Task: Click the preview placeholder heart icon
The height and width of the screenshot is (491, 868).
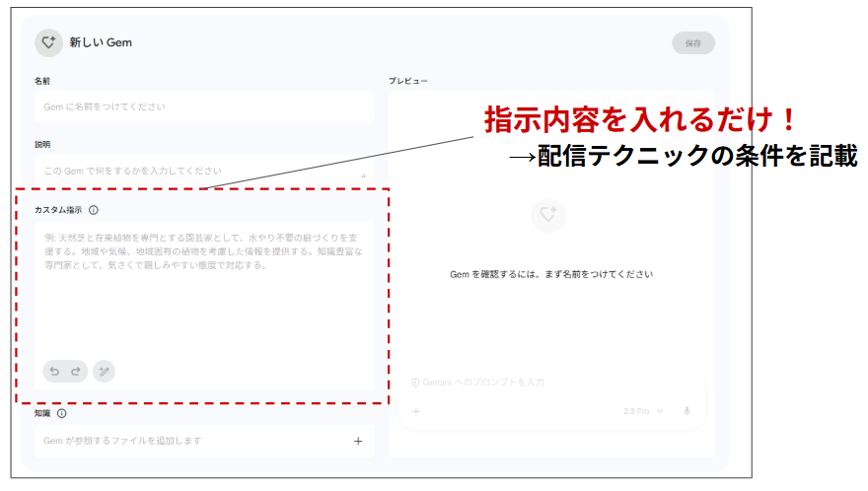Action: click(x=548, y=215)
